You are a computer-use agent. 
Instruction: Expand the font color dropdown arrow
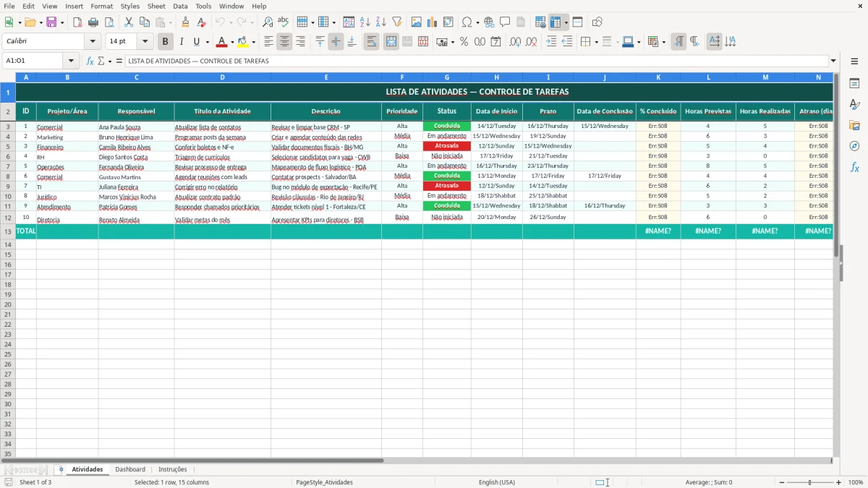(x=231, y=42)
